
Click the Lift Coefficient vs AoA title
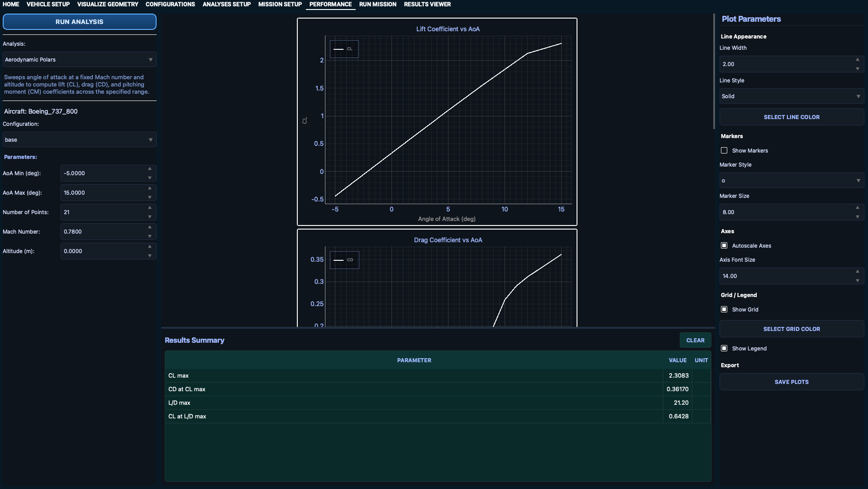coord(448,29)
